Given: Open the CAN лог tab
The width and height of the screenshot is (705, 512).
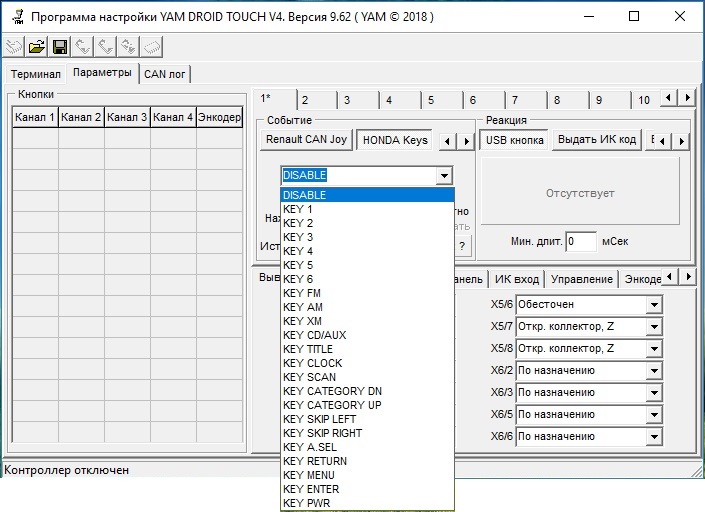Looking at the screenshot, I should point(164,74).
